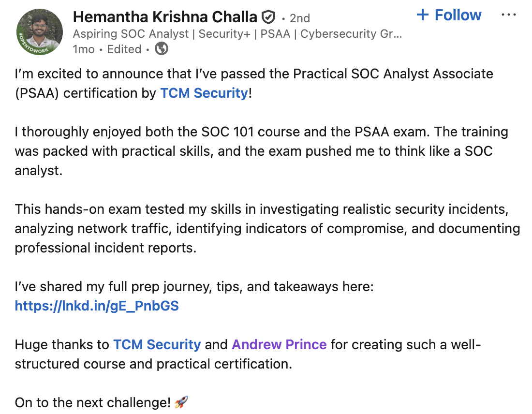Click "On to the next challenge!" text
The image size is (532, 414).
[93, 402]
